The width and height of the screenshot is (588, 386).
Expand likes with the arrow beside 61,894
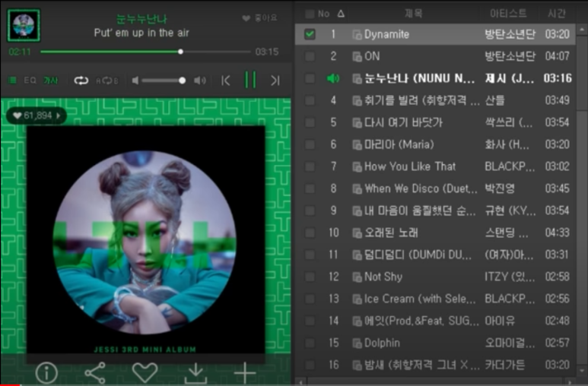click(x=58, y=115)
